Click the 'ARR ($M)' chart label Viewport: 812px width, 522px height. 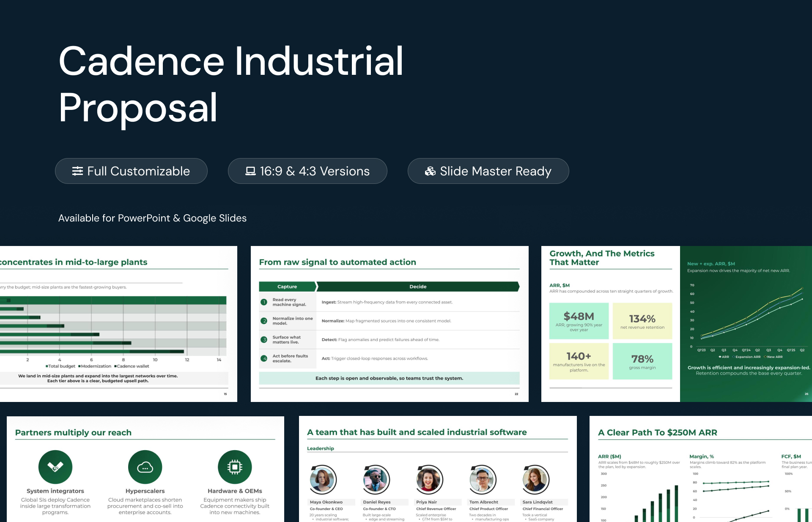[609, 456]
